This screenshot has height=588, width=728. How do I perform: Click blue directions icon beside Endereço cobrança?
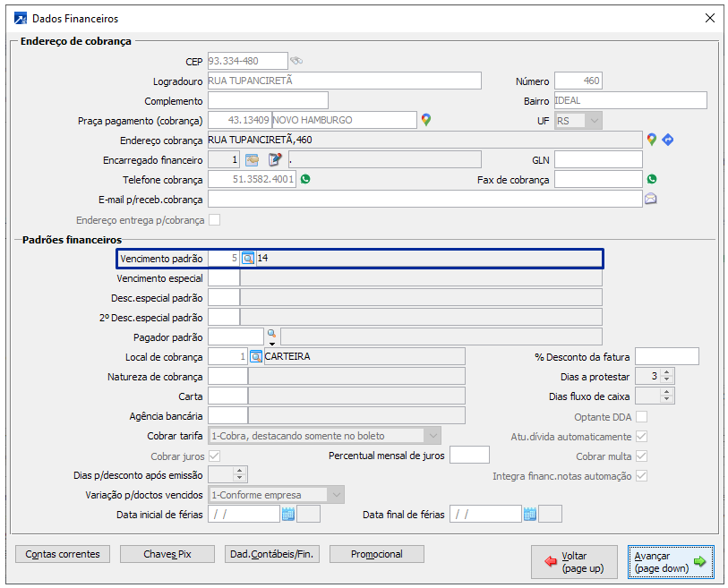667,140
